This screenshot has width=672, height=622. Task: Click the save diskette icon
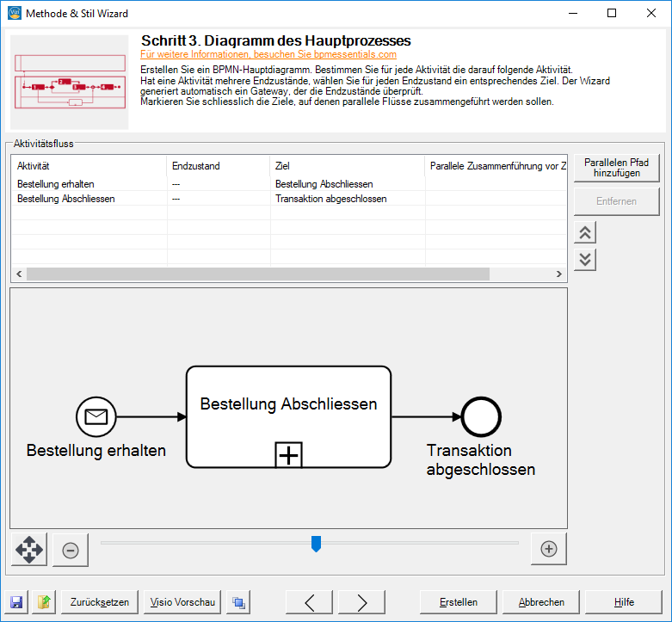pyautogui.click(x=16, y=602)
